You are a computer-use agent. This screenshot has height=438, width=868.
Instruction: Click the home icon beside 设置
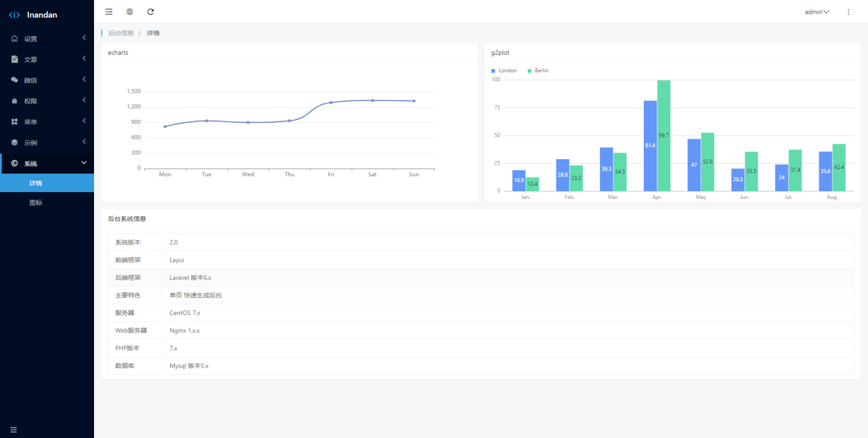tap(14, 39)
